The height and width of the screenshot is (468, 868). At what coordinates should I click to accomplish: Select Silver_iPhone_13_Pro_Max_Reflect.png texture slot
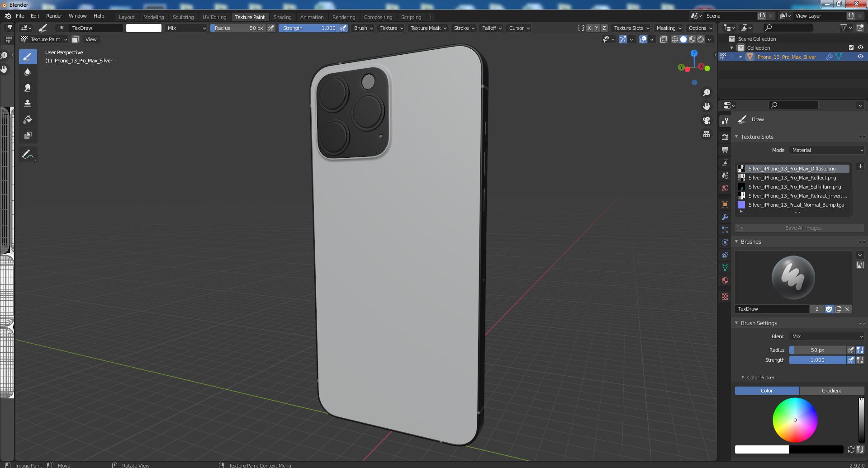pos(792,178)
